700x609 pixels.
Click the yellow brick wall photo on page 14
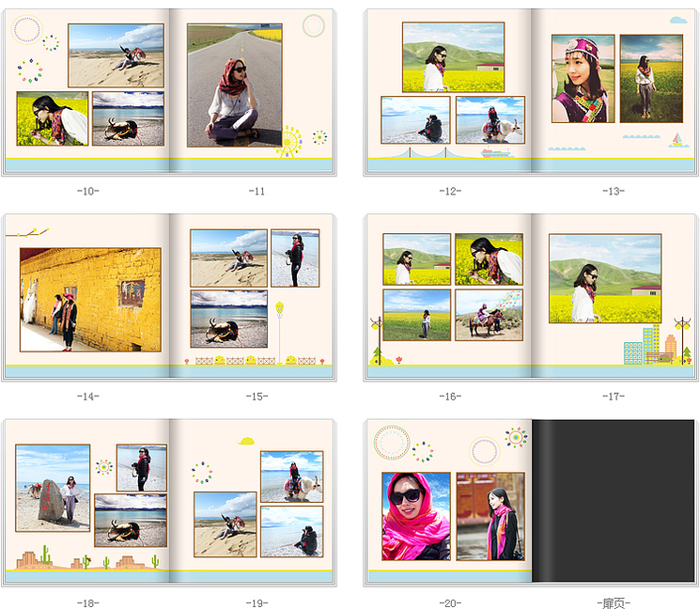click(90, 300)
